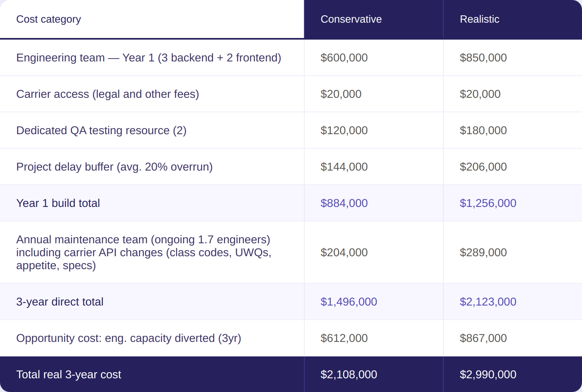
Task: Click the conservative $20,000 carrier access value
Action: (x=341, y=94)
